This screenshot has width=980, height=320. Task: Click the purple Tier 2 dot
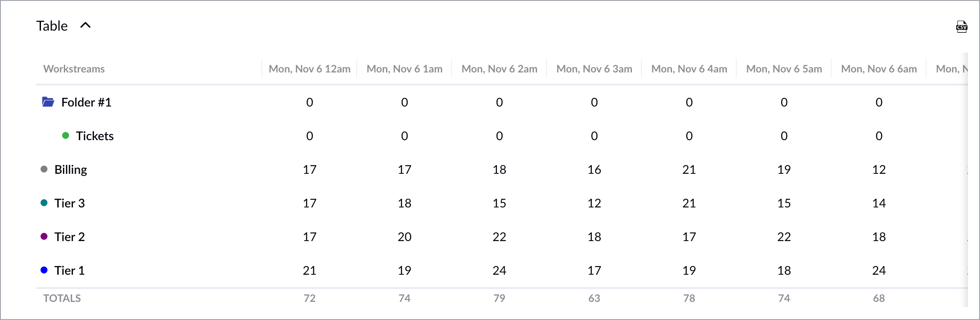(44, 236)
